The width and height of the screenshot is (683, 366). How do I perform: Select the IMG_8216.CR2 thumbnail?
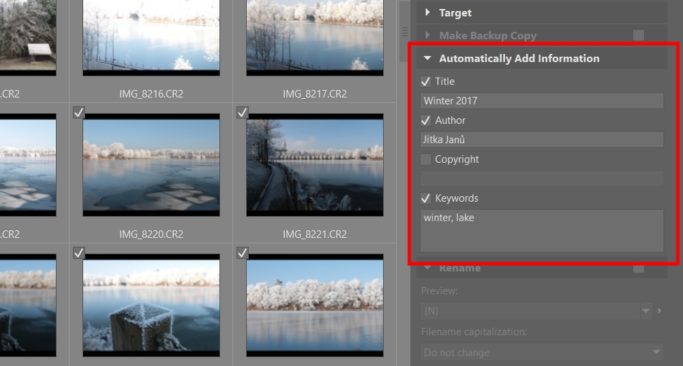click(151, 37)
